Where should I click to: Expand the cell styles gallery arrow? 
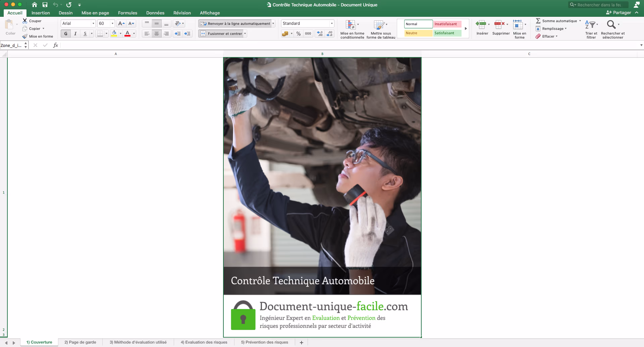[x=466, y=29]
